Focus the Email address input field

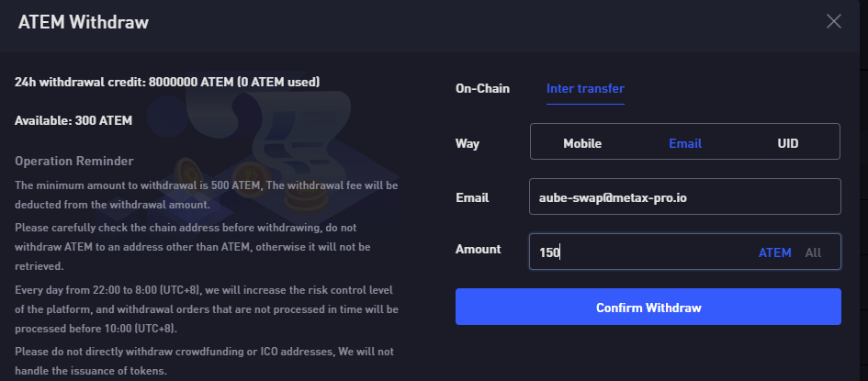[685, 196]
